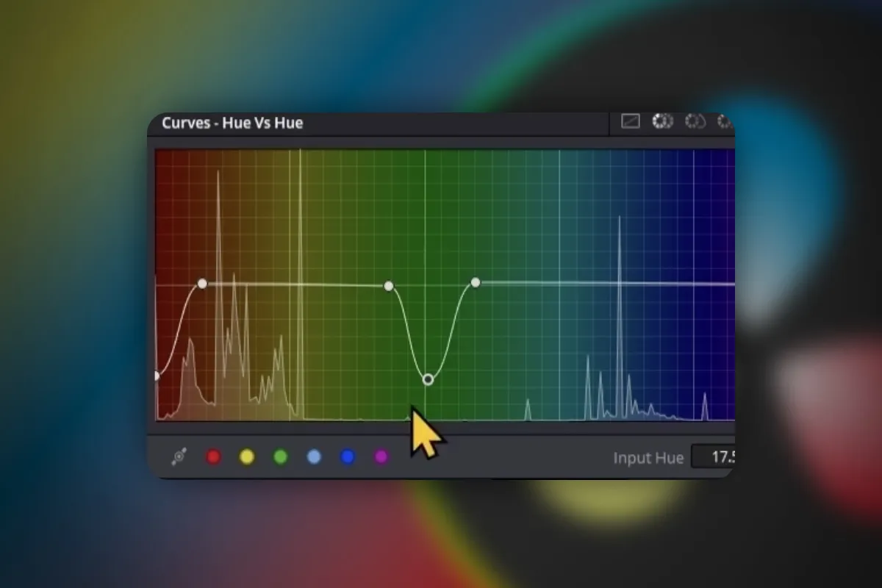Select the custom curves mode icon
This screenshot has width=882, height=588.
631,121
